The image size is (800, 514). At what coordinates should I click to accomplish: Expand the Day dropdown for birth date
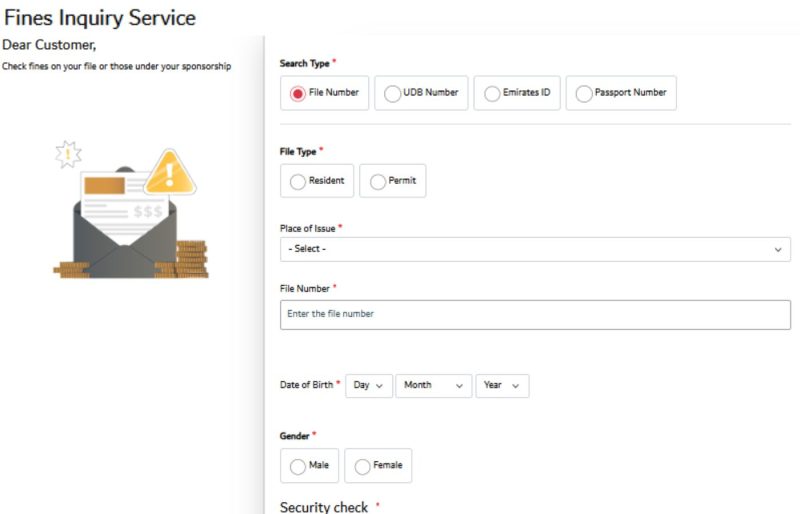tap(368, 385)
